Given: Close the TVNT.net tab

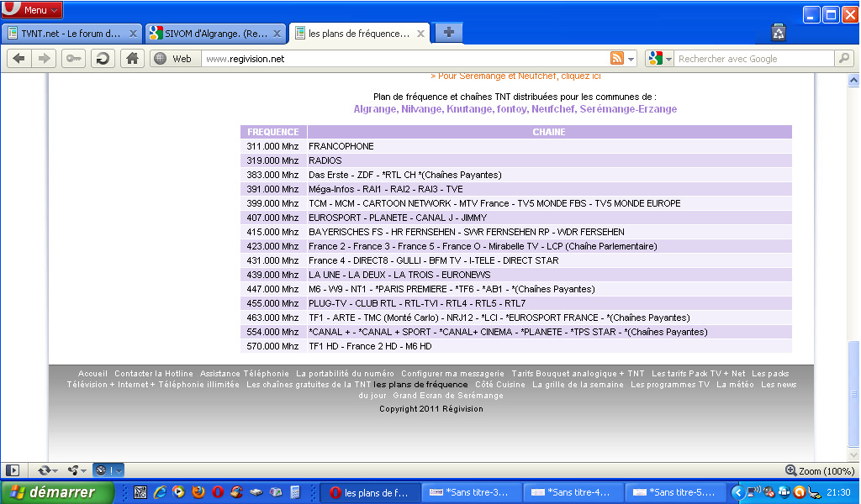Looking at the screenshot, I should pyautogui.click(x=133, y=34).
